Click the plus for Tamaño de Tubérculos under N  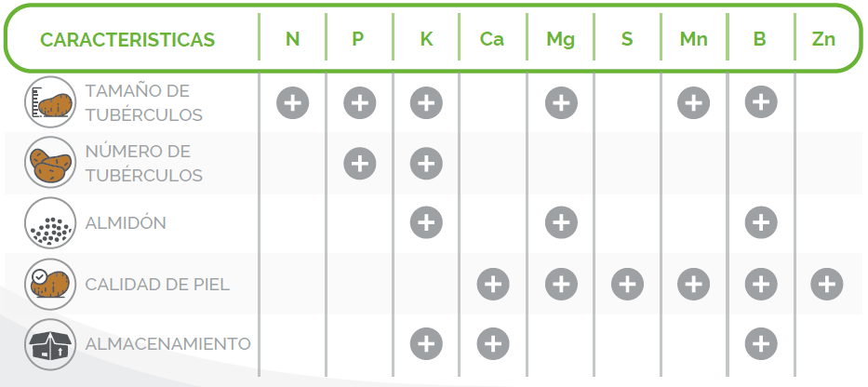pyautogui.click(x=293, y=102)
